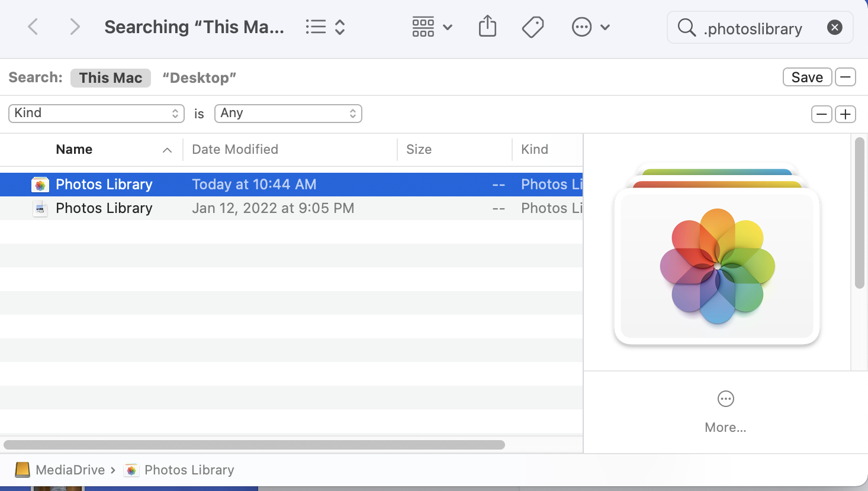Viewport: 868px width, 491px height.
Task: Click the icon of the Jan 12, 2022 library
Action: tap(40, 208)
